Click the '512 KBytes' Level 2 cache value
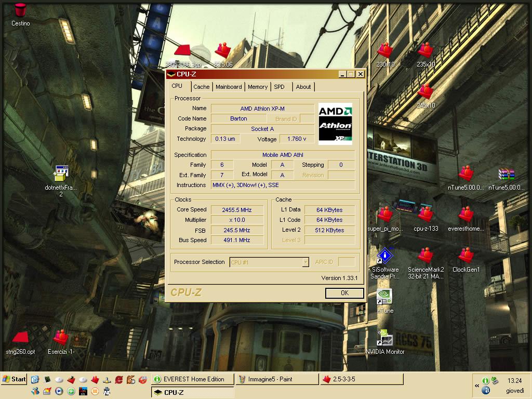Viewport: 532px width, 399px height. click(x=329, y=230)
